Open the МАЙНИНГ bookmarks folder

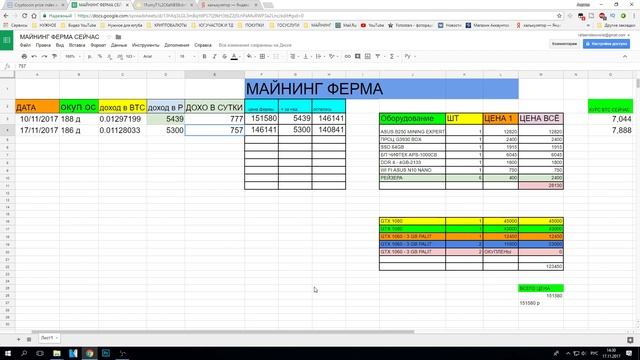[318, 25]
